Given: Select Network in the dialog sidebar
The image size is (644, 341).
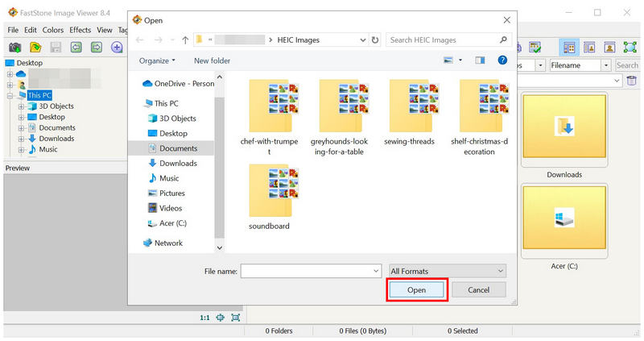Looking at the screenshot, I should pos(163,243).
